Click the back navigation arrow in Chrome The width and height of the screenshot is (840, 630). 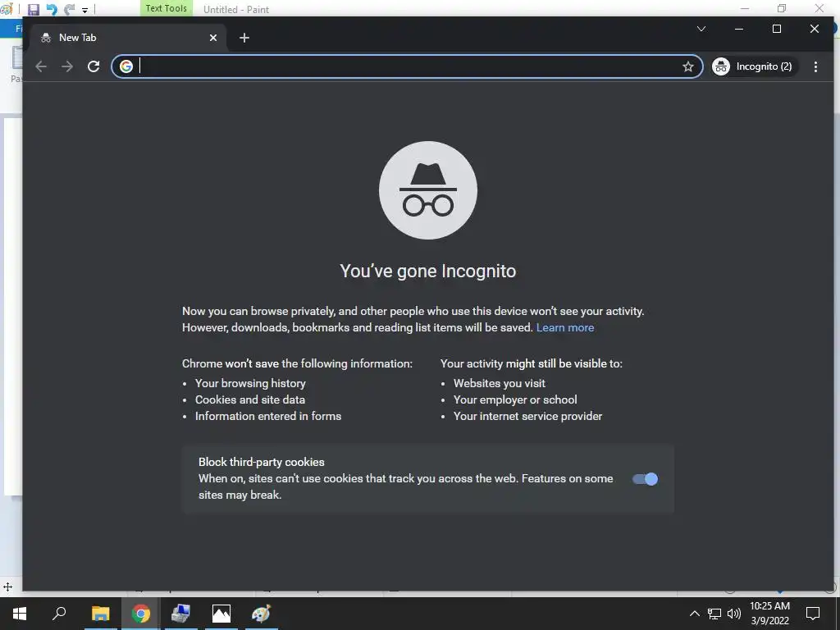(41, 66)
